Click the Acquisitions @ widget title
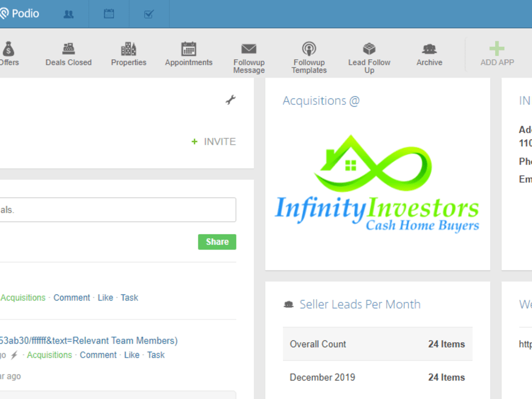 click(321, 101)
